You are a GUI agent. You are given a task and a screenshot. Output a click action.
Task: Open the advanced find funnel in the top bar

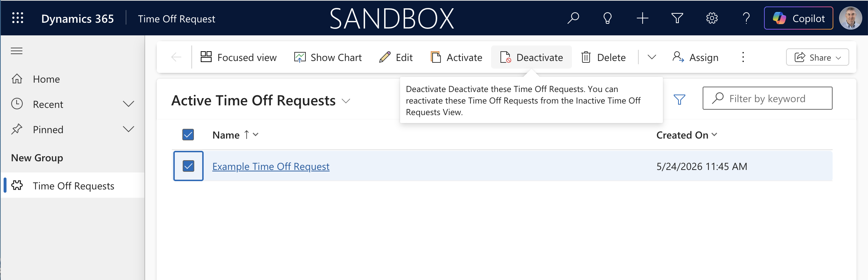(x=677, y=18)
